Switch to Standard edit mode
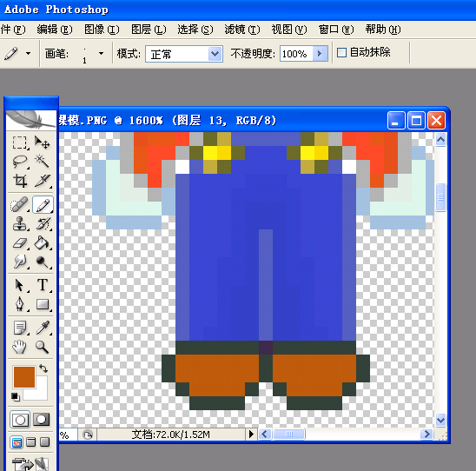The height and width of the screenshot is (471, 476). pos(20,420)
